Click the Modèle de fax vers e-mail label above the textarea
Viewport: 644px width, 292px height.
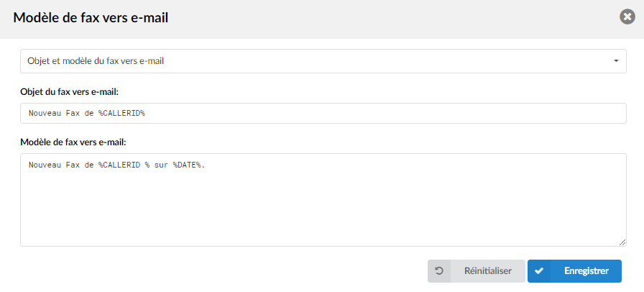point(73,142)
